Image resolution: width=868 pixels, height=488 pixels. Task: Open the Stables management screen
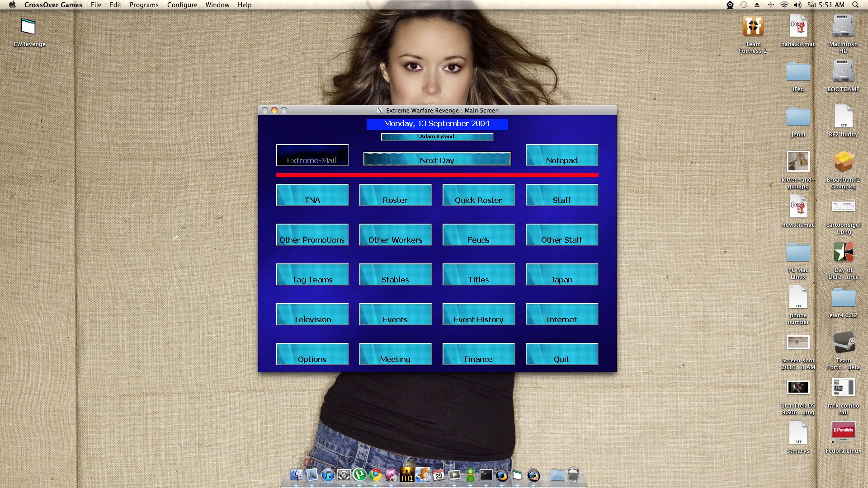point(395,279)
